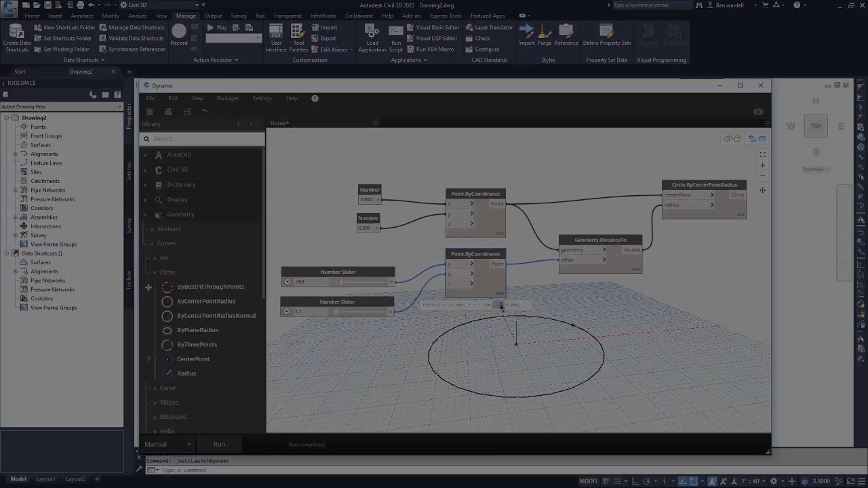
Task: Toggle Dynamo graph view navigation mode
Action: pyautogui.click(x=757, y=139)
